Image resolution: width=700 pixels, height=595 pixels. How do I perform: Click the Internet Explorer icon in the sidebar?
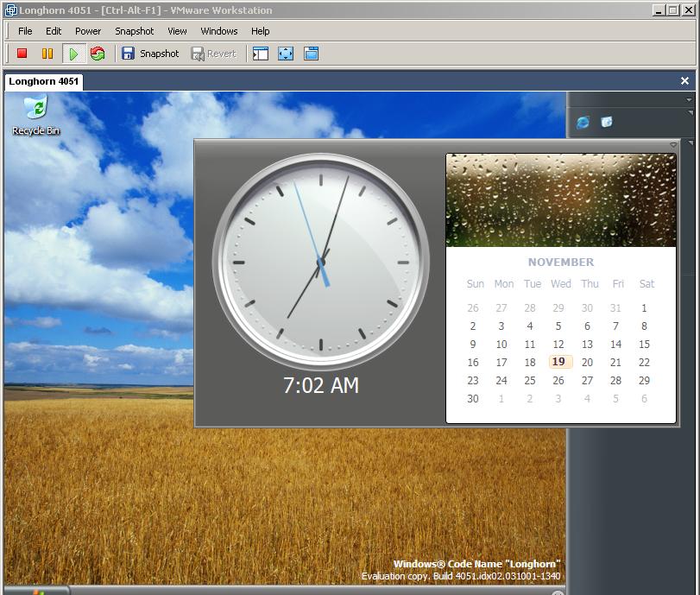583,122
